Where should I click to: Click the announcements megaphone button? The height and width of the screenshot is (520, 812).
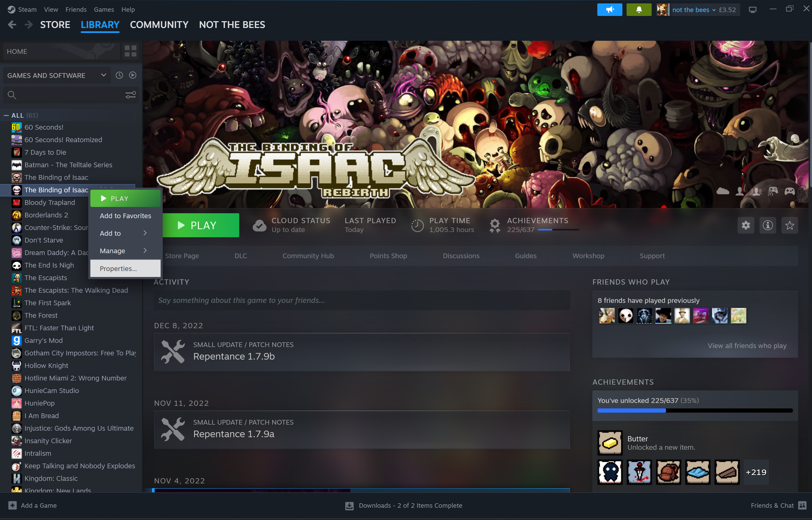click(x=610, y=9)
